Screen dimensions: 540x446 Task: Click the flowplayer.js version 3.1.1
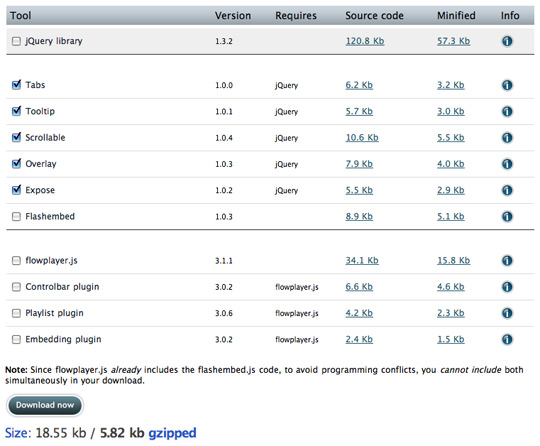point(224,261)
